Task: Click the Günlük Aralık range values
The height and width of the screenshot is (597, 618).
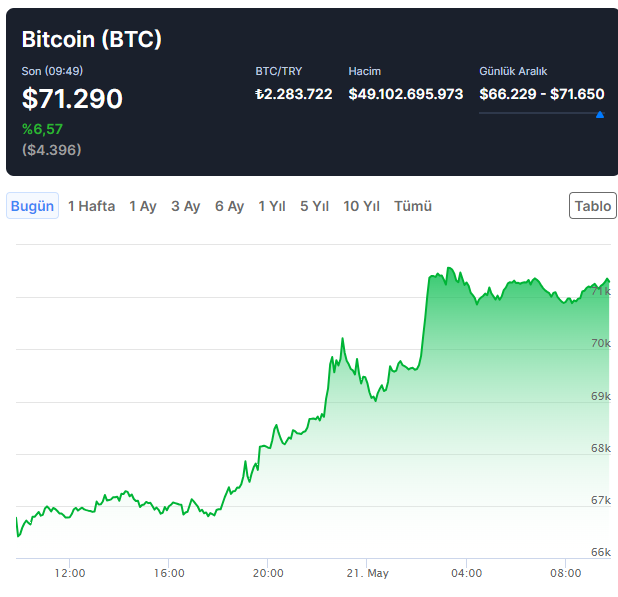Action: click(541, 94)
